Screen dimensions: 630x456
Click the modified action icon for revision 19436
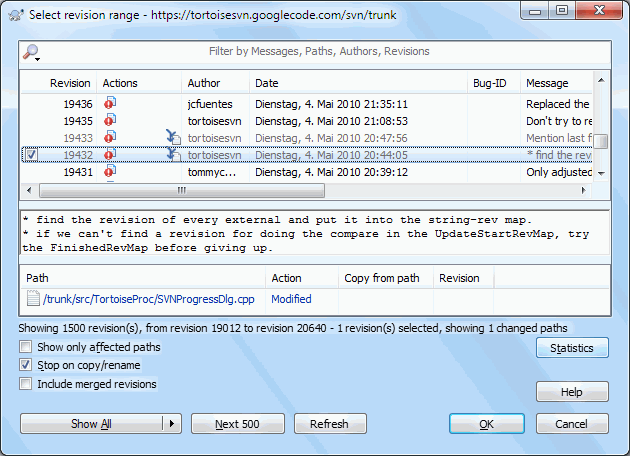(x=110, y=103)
